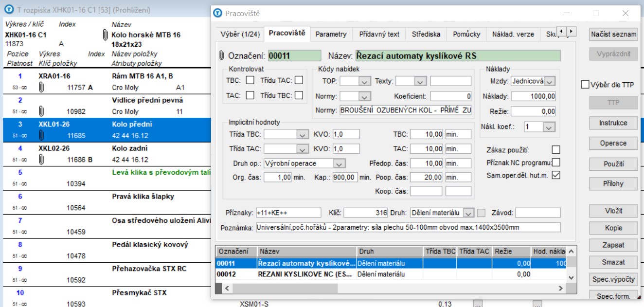
Task: Open Spec.výpočty button
Action: click(613, 279)
